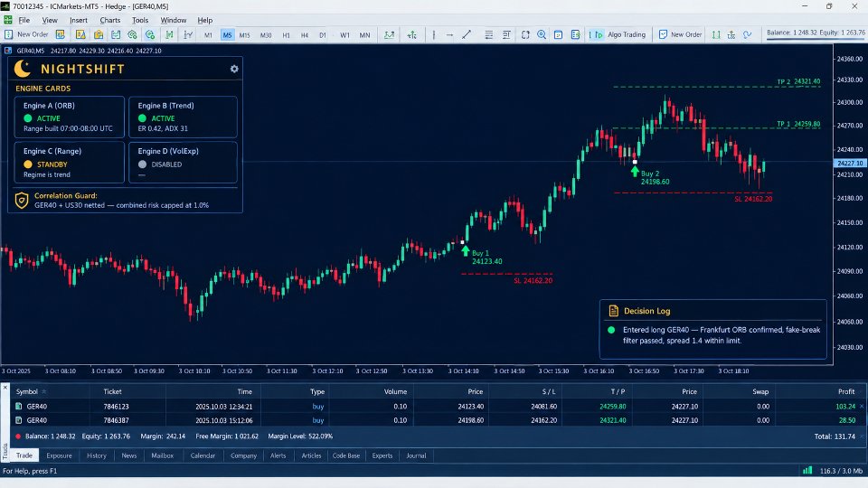The image size is (868, 488).
Task: Click the Decision Log document icon
Action: pyautogui.click(x=613, y=311)
